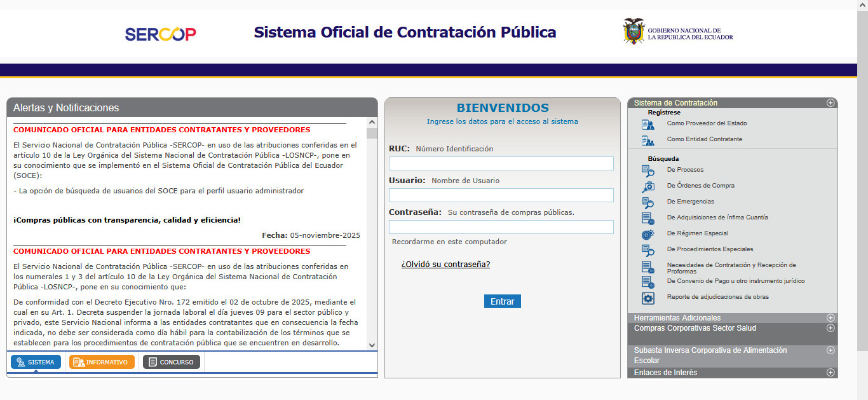This screenshot has height=400, width=868.
Task: Click the Como Proveedor del Estado icon
Action: point(648,124)
